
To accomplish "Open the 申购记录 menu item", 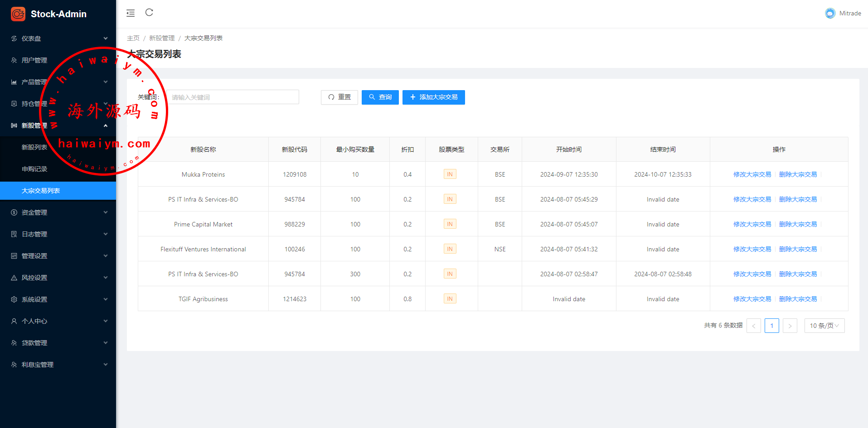I will [34, 169].
